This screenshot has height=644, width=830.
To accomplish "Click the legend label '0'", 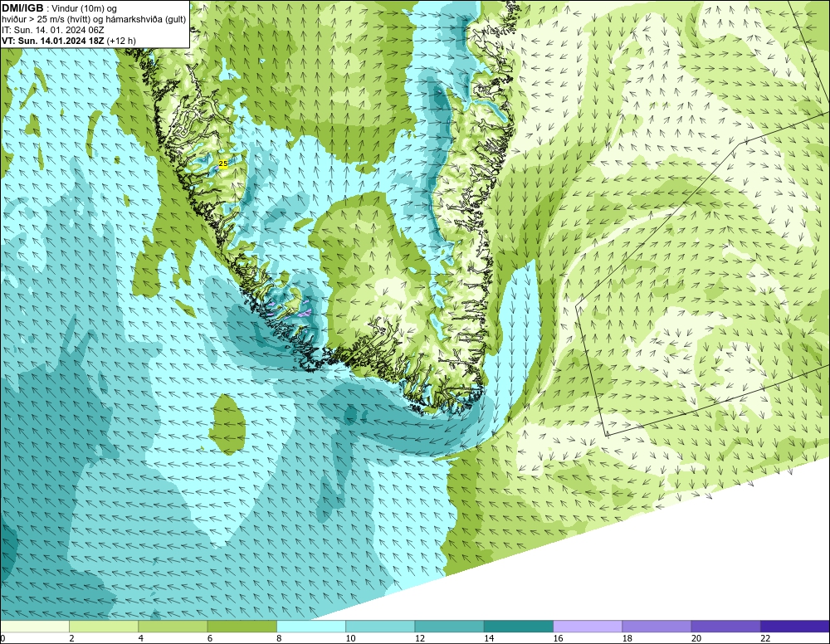I will 2,639.
